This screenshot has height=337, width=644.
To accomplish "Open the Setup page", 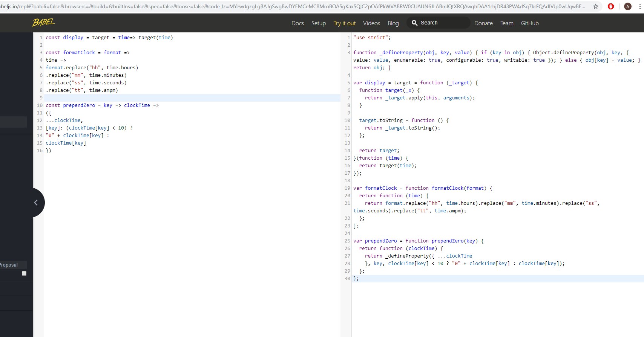I will (x=319, y=23).
